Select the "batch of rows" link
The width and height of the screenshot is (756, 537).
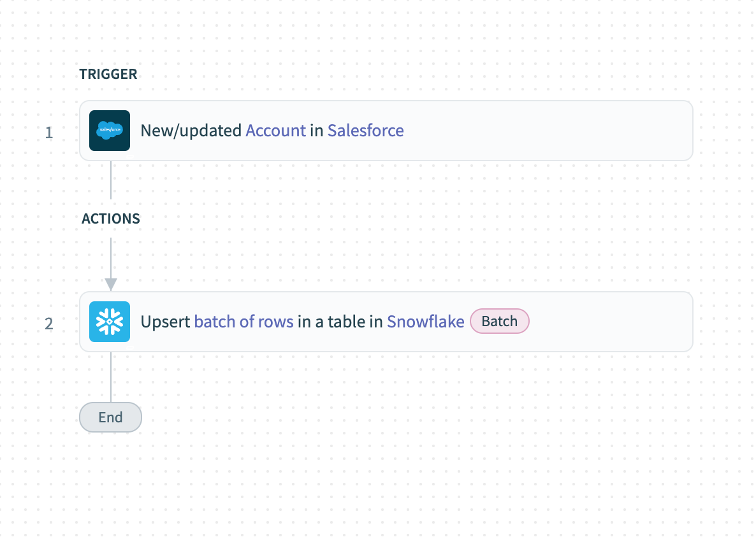[244, 322]
